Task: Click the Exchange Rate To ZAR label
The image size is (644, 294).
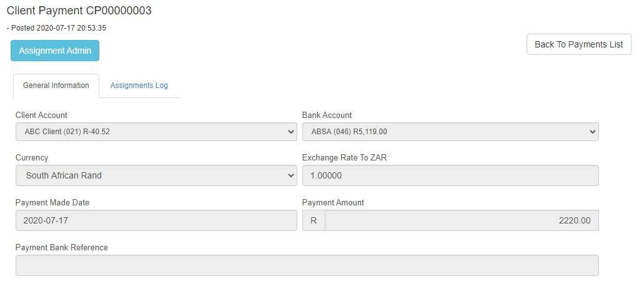Action: pyautogui.click(x=344, y=157)
